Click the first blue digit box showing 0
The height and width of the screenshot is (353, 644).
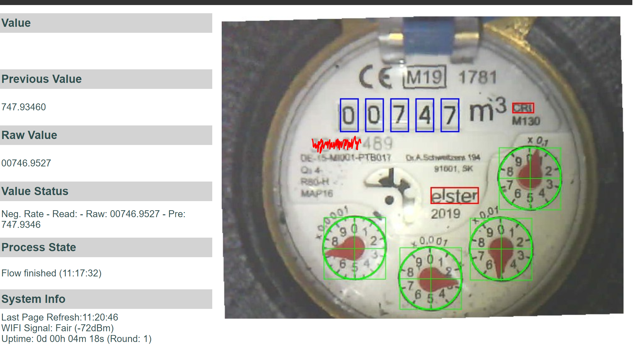click(349, 115)
